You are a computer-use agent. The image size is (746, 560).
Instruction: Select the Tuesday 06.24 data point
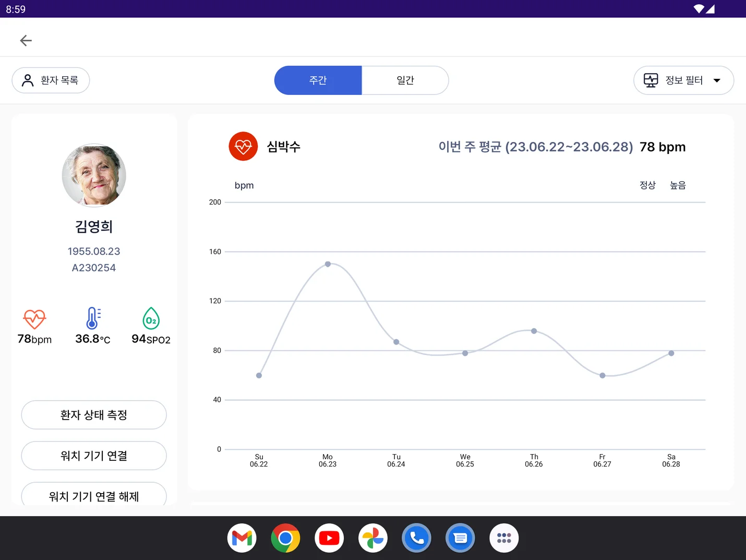click(x=396, y=342)
